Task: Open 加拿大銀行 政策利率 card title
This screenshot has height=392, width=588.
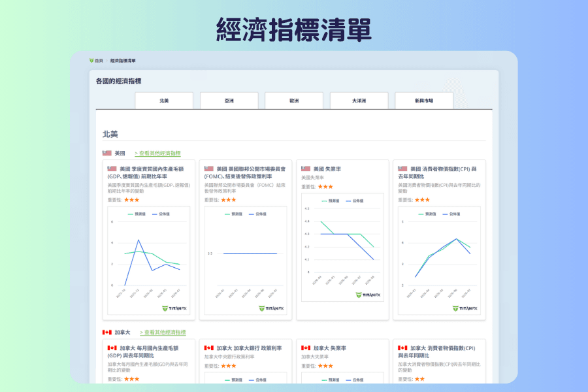Action: pyautogui.click(x=249, y=348)
